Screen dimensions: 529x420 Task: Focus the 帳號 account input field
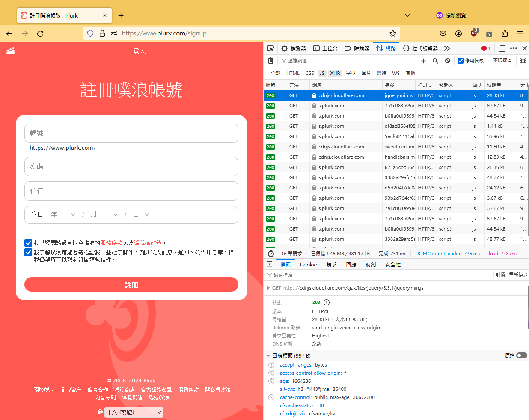click(x=131, y=133)
